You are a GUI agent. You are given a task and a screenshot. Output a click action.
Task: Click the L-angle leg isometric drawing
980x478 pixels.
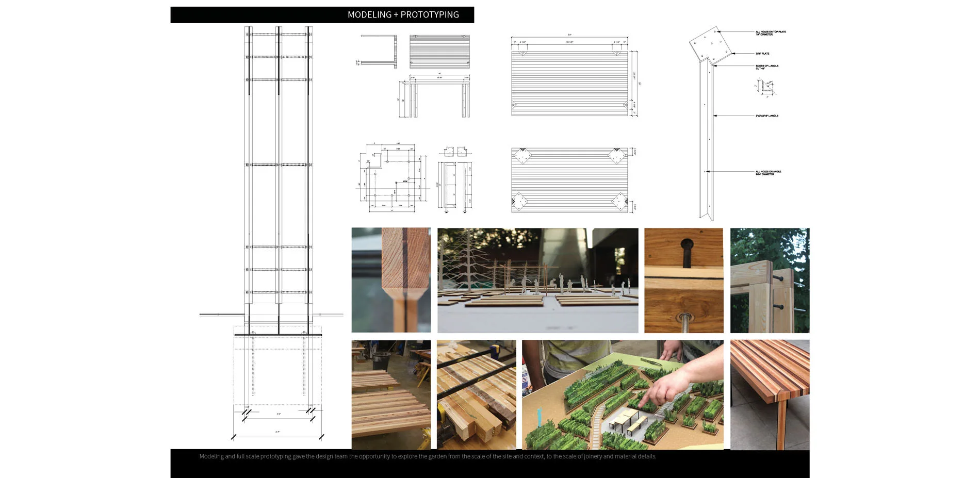coord(707,139)
